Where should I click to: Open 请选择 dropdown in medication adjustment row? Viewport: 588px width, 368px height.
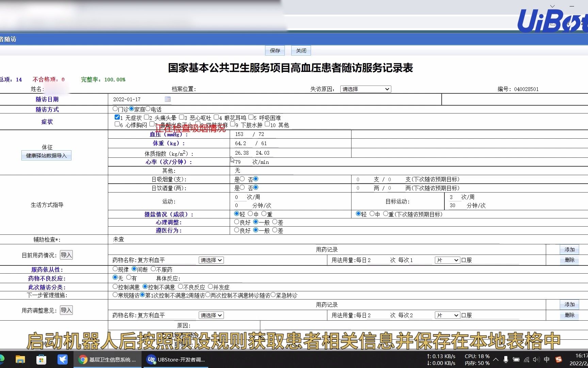pyautogui.click(x=211, y=315)
